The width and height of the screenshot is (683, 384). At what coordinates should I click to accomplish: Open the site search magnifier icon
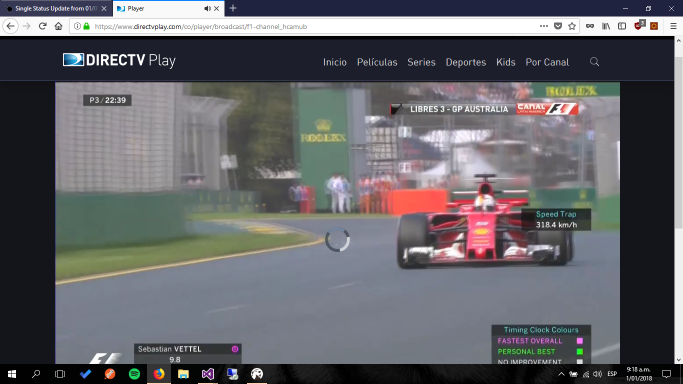[594, 62]
